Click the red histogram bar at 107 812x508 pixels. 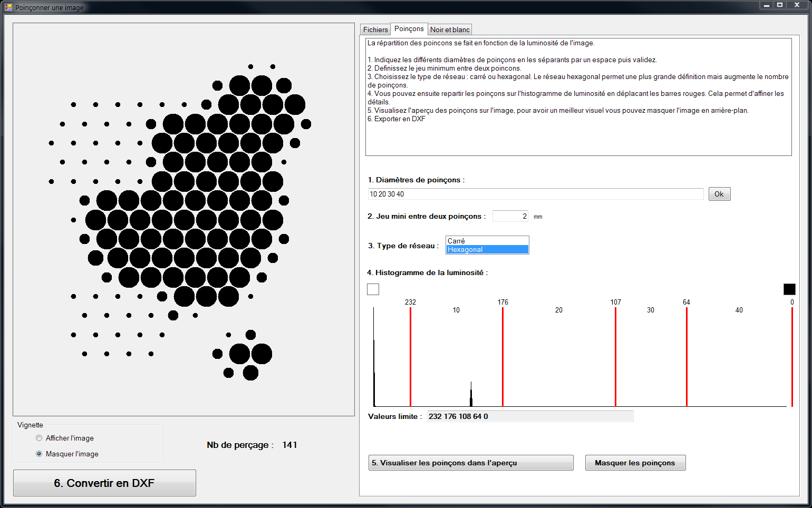click(615, 358)
